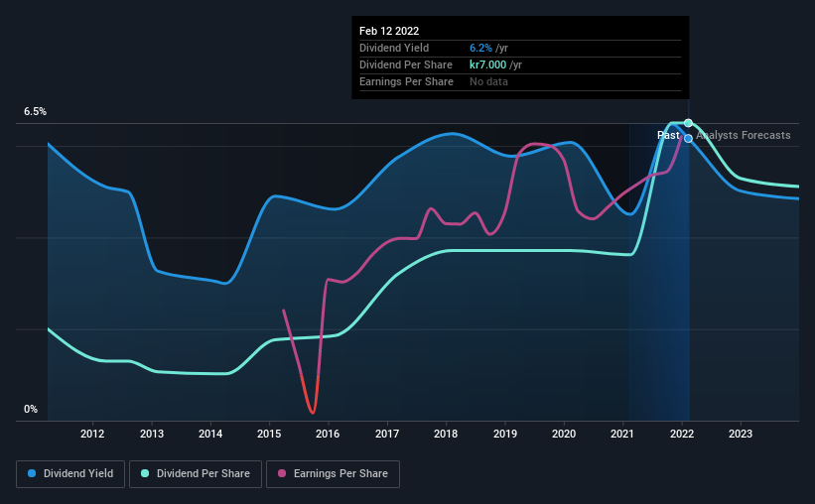
Task: Toggle the Dividend Yield legend button
Action: tap(70, 474)
